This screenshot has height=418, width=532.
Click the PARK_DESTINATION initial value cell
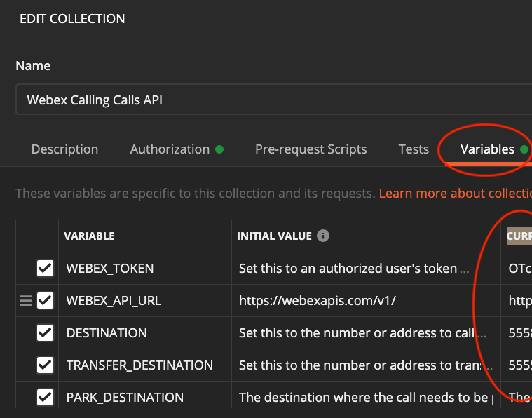click(366, 396)
